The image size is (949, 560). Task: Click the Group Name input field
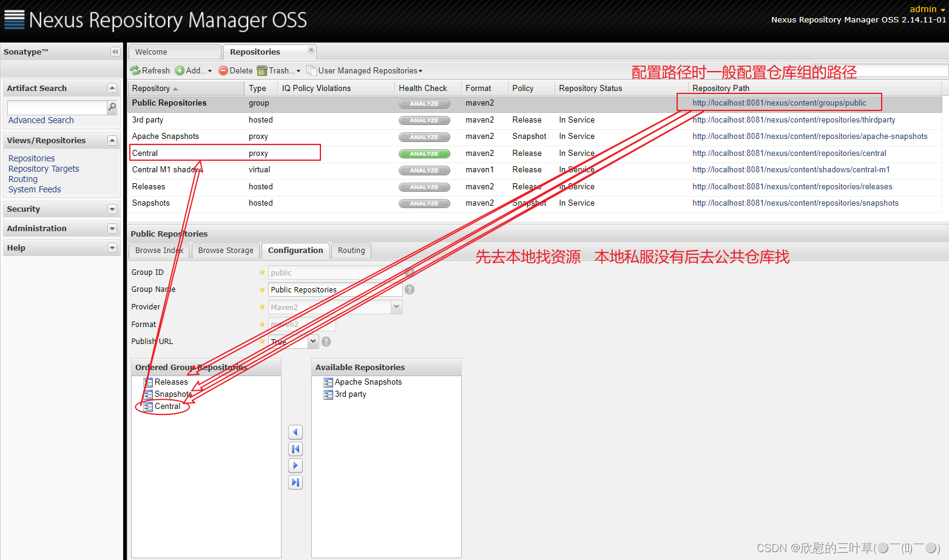[x=335, y=290]
